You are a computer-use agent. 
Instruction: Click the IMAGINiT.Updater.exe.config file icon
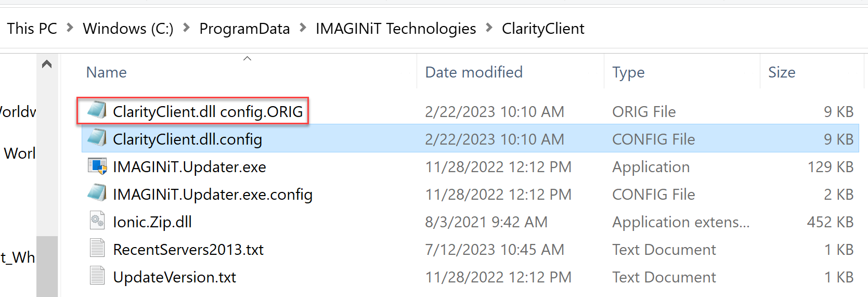(x=97, y=193)
